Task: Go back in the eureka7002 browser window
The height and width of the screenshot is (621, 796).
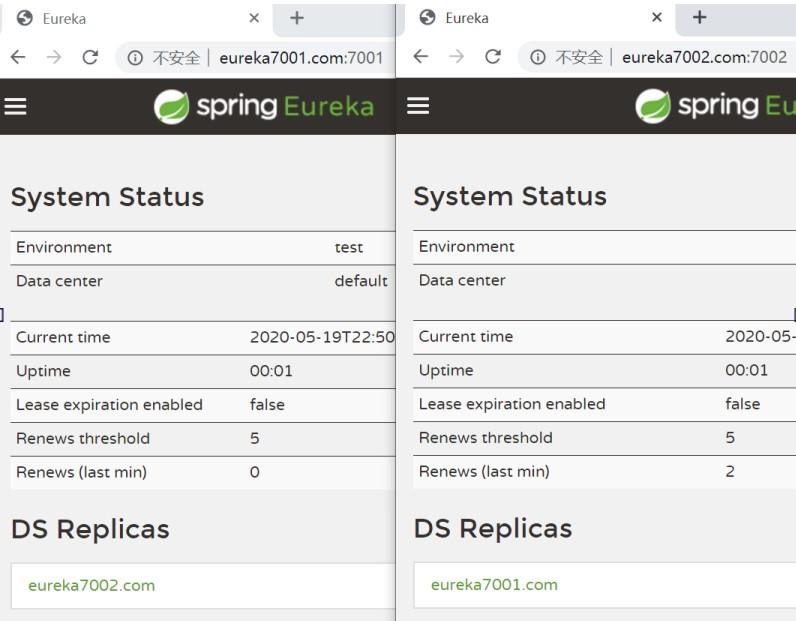Action: [421, 56]
